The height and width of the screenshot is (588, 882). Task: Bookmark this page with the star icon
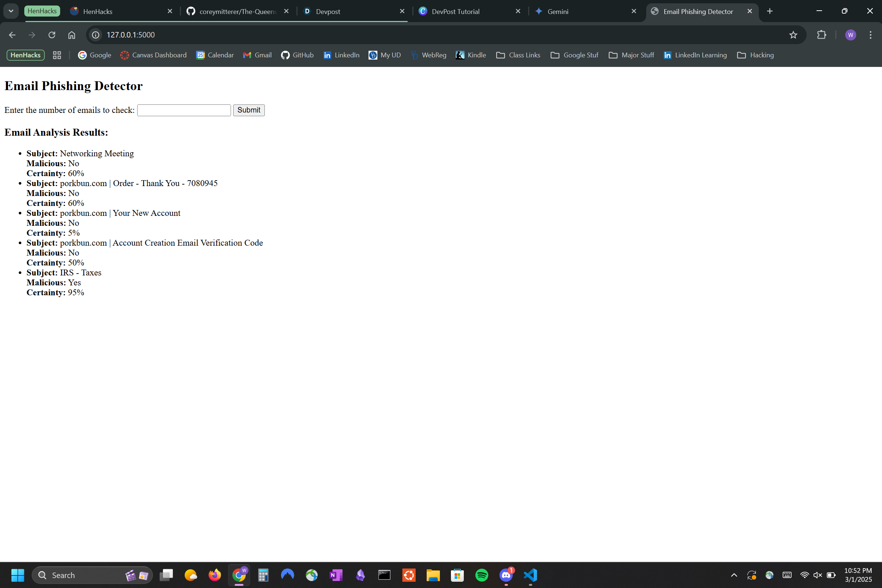pos(793,35)
